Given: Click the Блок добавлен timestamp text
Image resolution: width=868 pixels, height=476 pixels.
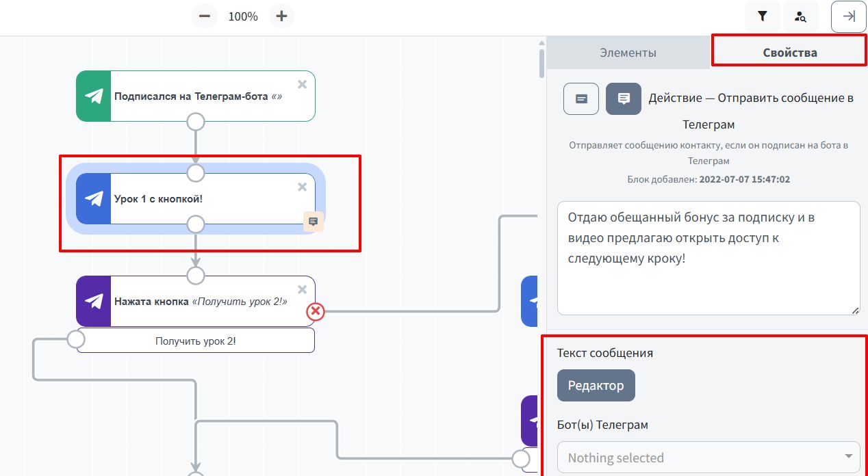Looking at the screenshot, I should [x=708, y=179].
